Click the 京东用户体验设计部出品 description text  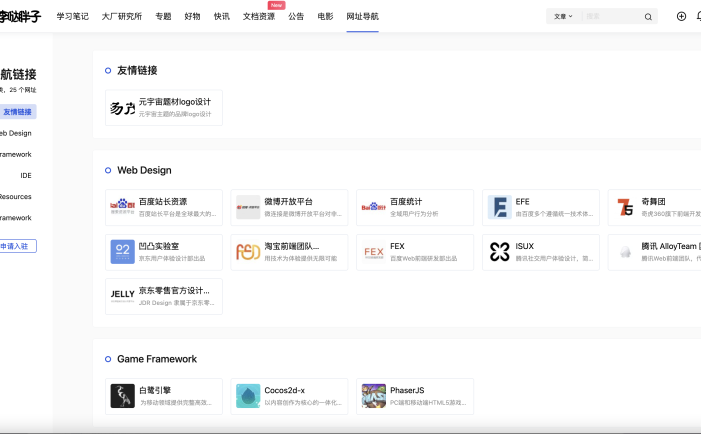point(172,258)
